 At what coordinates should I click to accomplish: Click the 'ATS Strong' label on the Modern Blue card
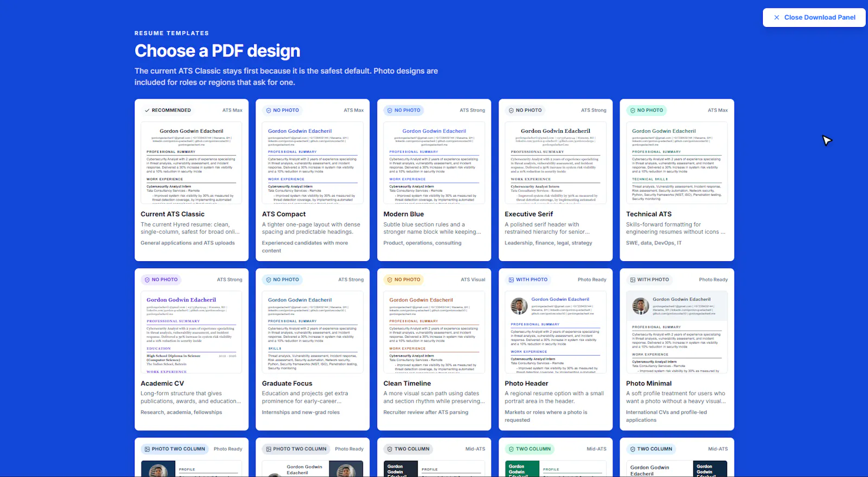tap(473, 111)
